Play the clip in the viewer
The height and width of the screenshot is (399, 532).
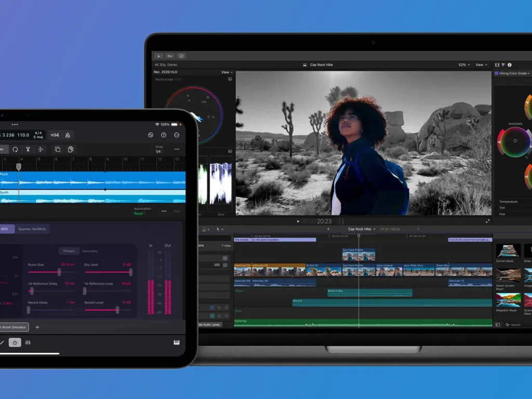[x=298, y=221]
